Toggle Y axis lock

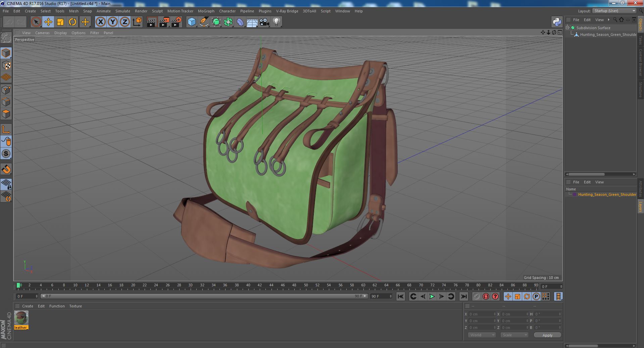click(x=112, y=22)
